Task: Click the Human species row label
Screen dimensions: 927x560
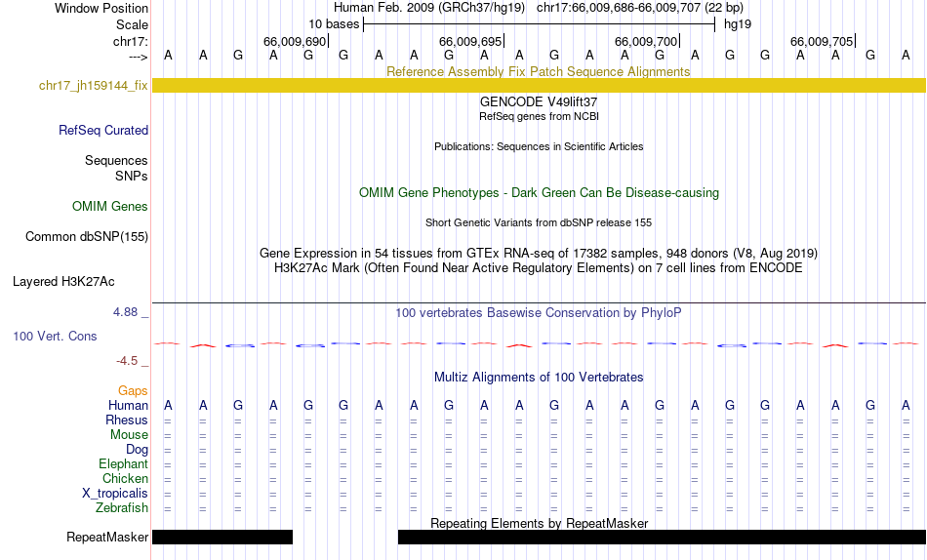Action: pos(128,405)
